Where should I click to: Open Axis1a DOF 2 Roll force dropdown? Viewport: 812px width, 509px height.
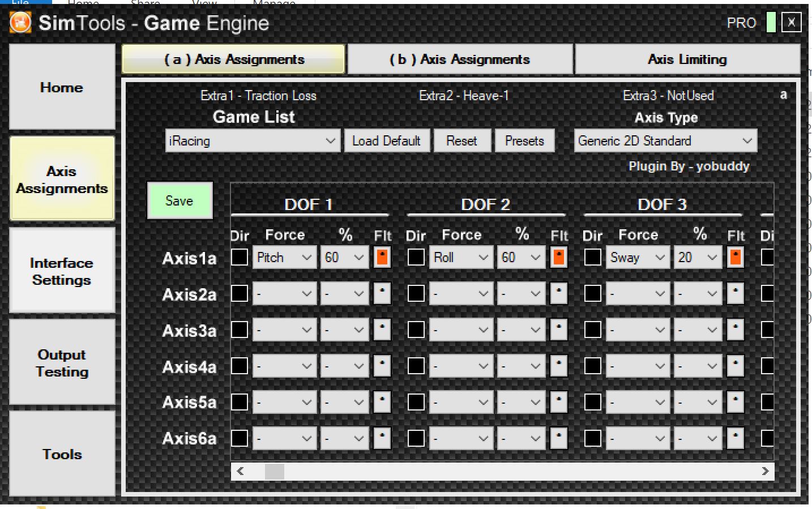[x=461, y=258]
